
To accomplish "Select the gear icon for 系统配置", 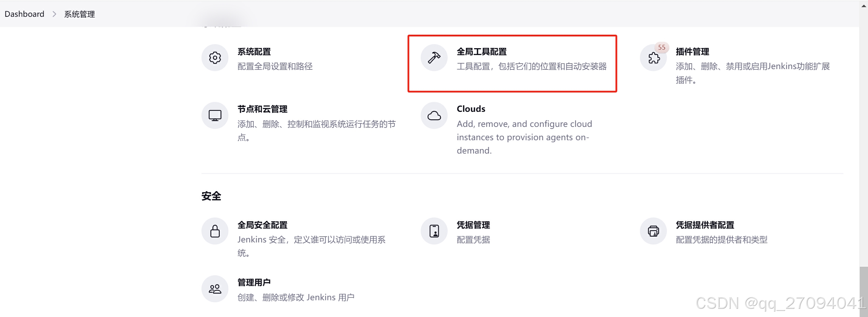I will click(214, 57).
